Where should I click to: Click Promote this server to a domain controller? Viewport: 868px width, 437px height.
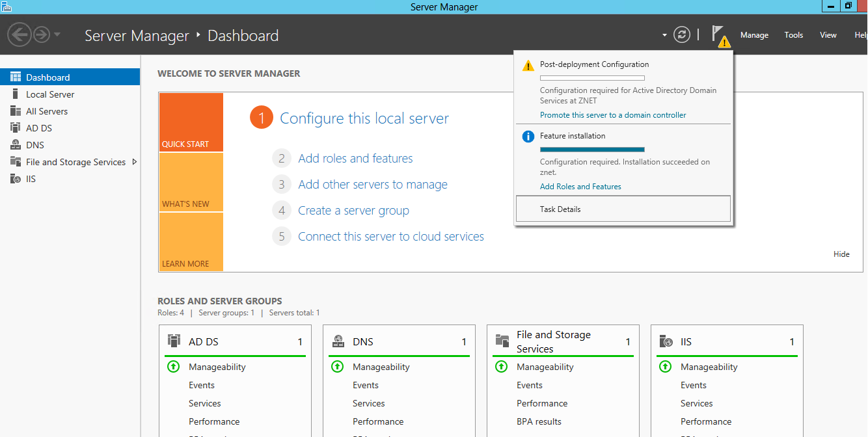613,115
